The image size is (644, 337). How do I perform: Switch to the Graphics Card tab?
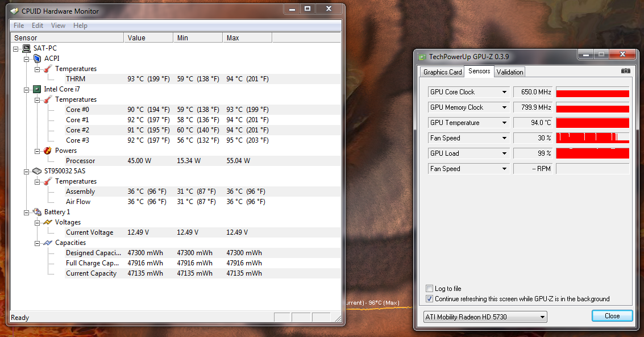442,72
